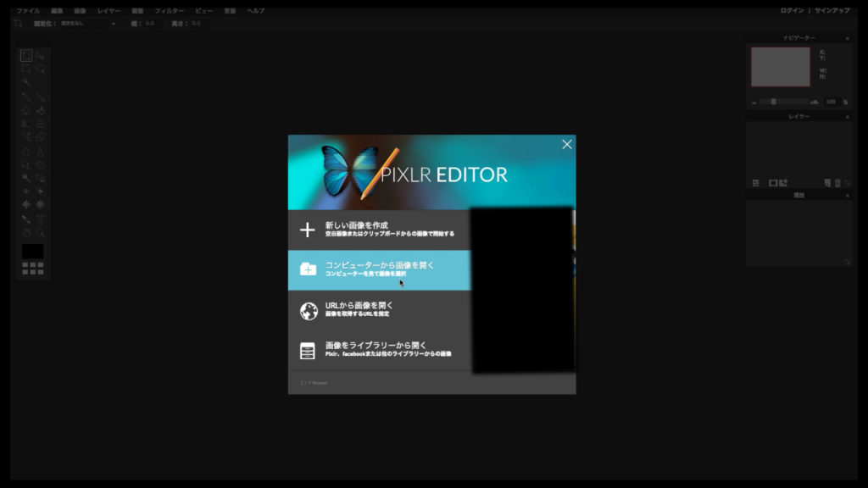Open the 言語 language menu

[x=230, y=10]
